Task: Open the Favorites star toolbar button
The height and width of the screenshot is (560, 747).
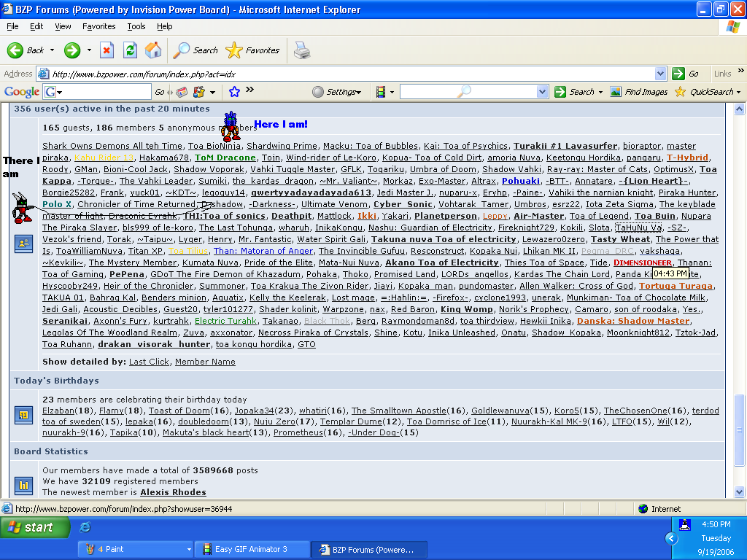Action: pyautogui.click(x=252, y=50)
